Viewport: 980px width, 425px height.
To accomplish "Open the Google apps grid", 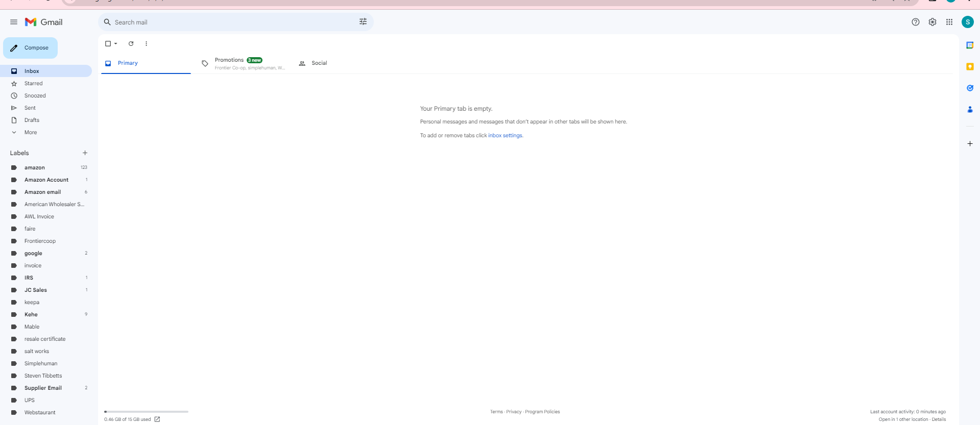I will (949, 22).
